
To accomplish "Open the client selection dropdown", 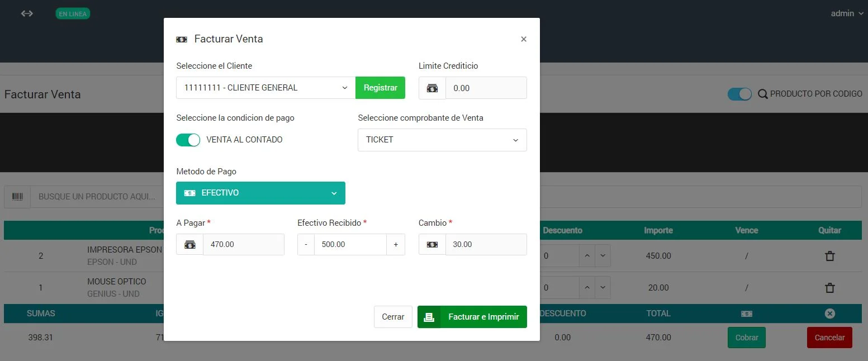I will coord(265,88).
